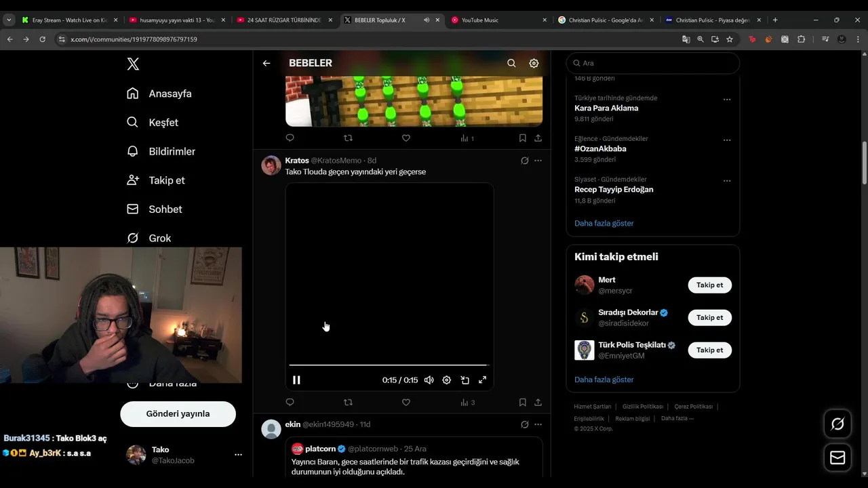This screenshot has height=488, width=868.
Task: Open Grok explain icon on Kratos post
Action: [524, 161]
